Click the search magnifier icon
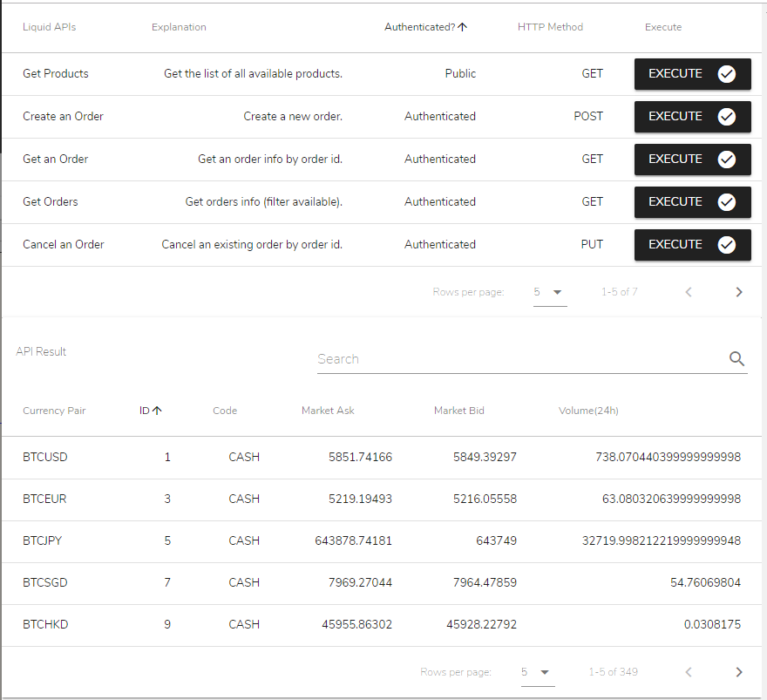Viewport: 767px width, 700px height. (x=736, y=358)
